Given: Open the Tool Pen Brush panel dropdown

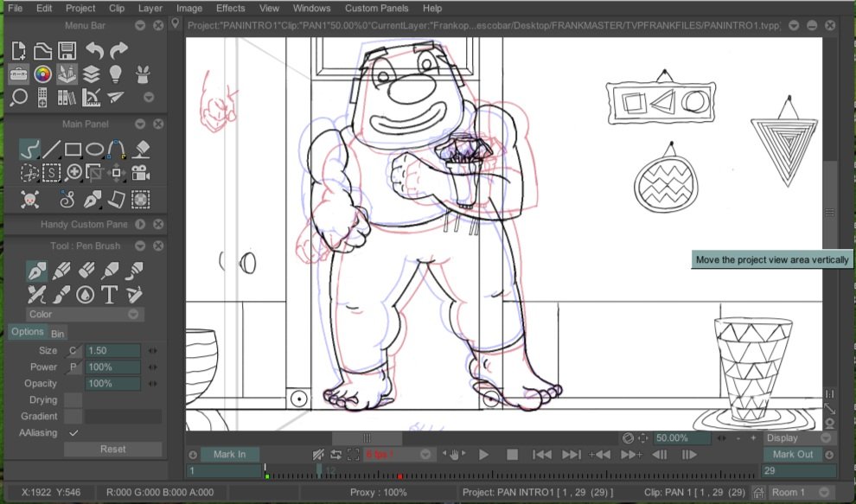Looking at the screenshot, I should 140,246.
